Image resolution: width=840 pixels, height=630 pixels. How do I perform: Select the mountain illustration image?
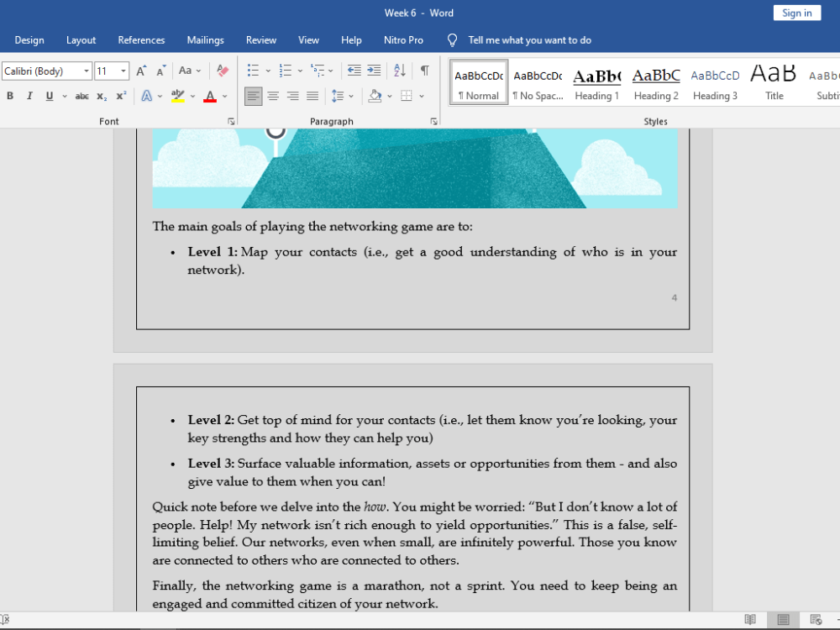coord(415,168)
